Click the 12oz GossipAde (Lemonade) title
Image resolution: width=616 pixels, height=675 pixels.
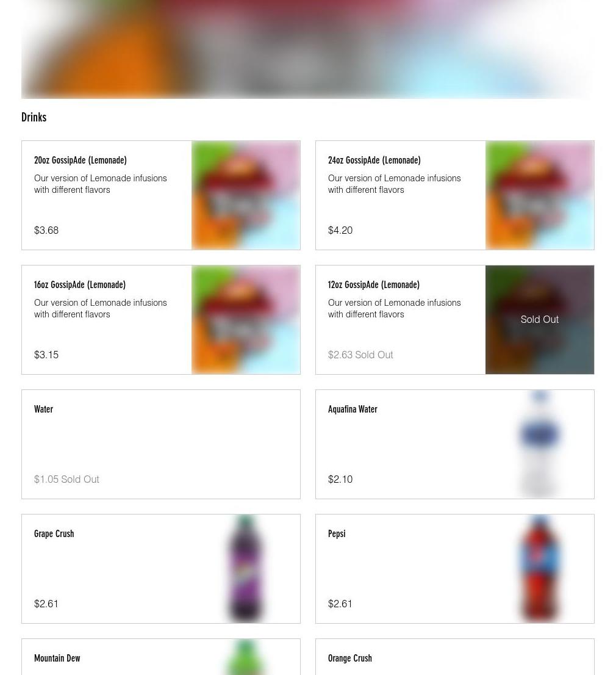pyautogui.click(x=373, y=284)
